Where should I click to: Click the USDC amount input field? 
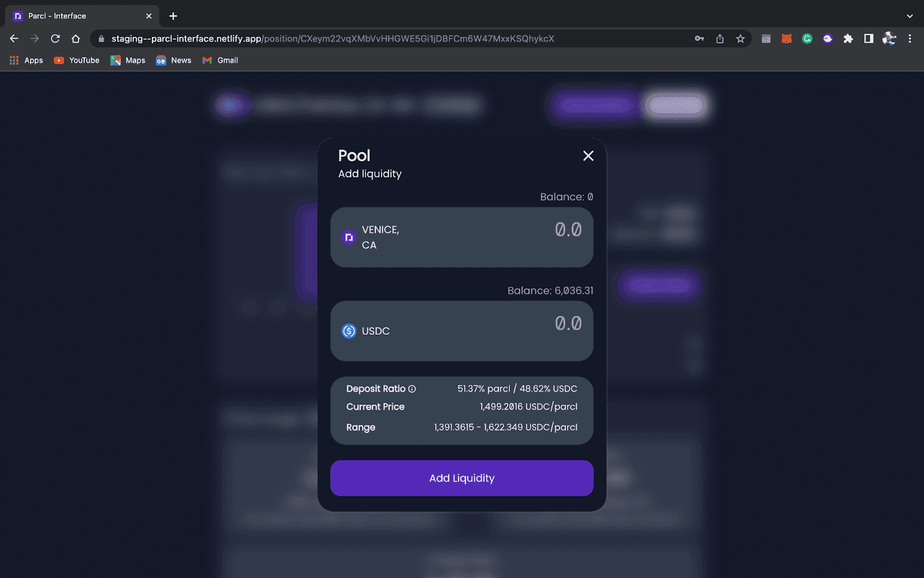568,324
